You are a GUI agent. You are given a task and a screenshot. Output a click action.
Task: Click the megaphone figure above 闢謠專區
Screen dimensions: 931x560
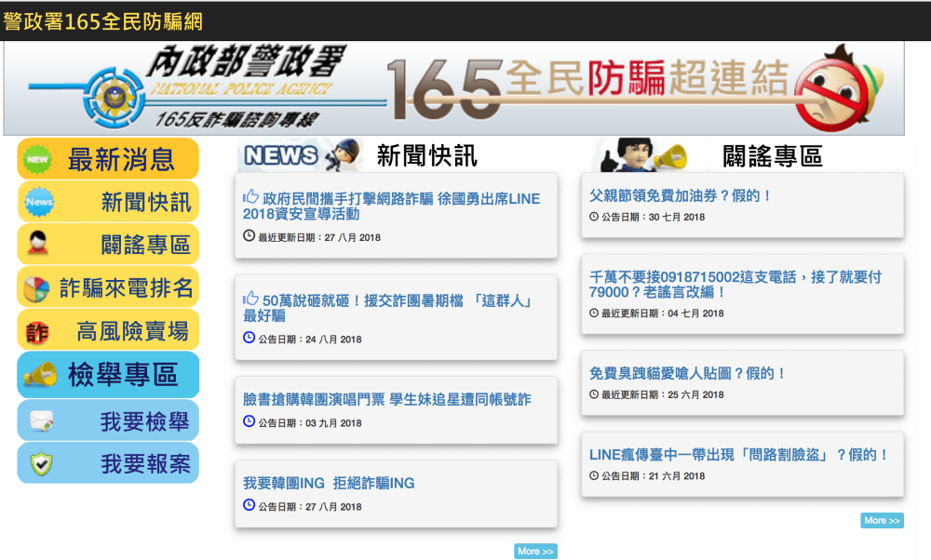click(645, 155)
